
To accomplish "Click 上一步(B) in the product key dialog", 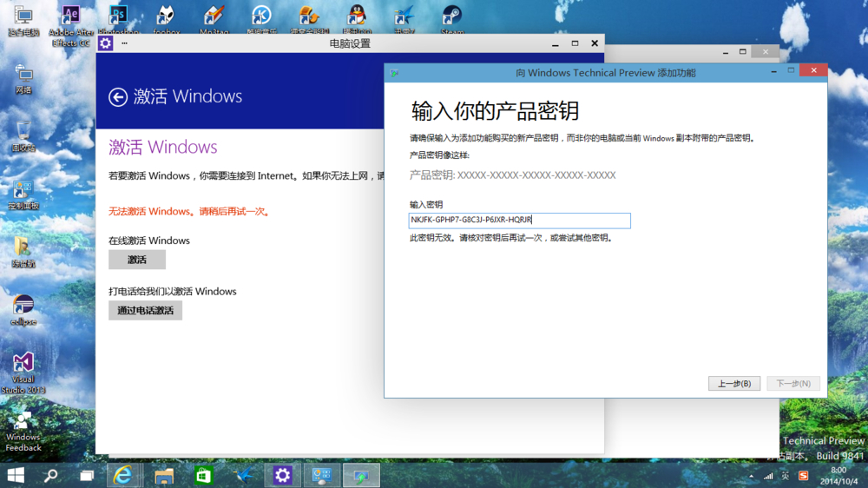I will (x=734, y=383).
